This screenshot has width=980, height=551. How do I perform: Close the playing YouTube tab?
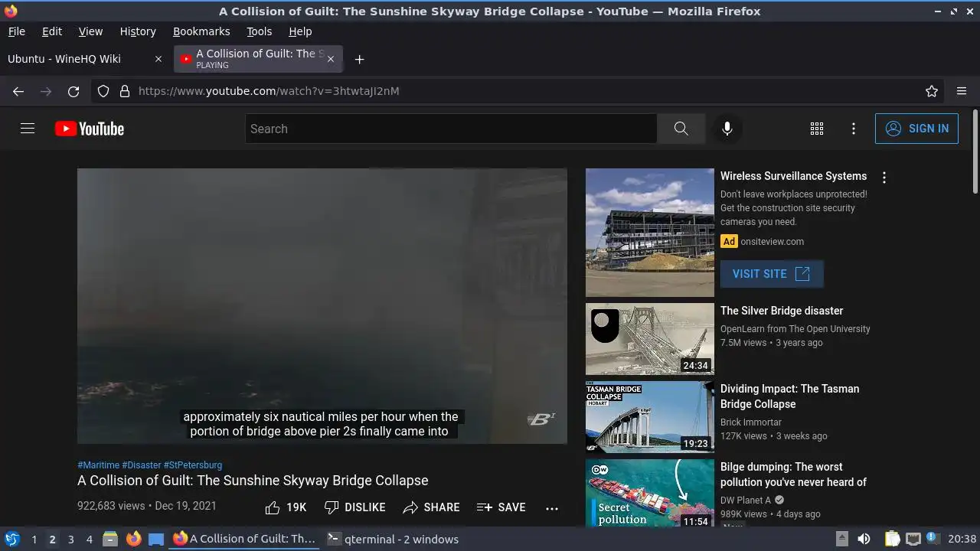pyautogui.click(x=331, y=59)
